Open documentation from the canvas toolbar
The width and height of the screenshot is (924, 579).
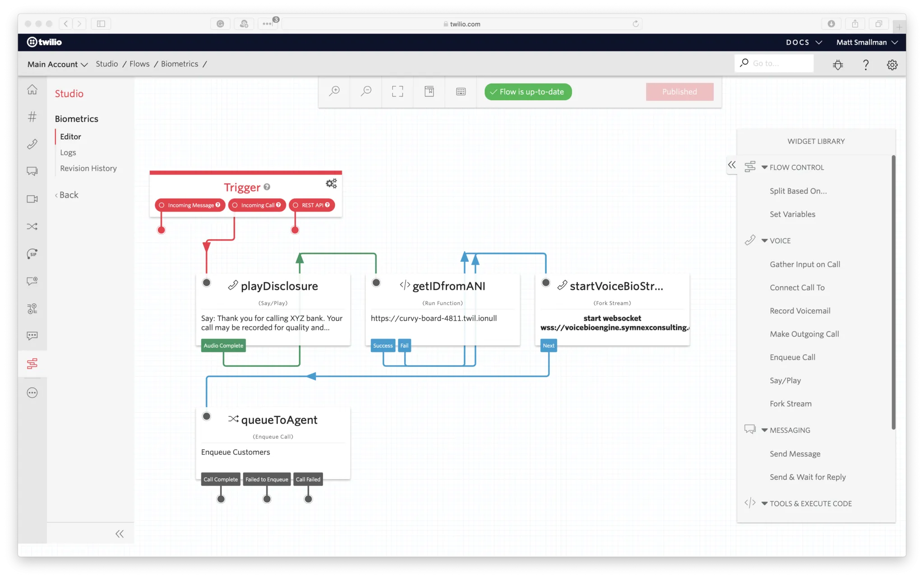pyautogui.click(x=429, y=91)
